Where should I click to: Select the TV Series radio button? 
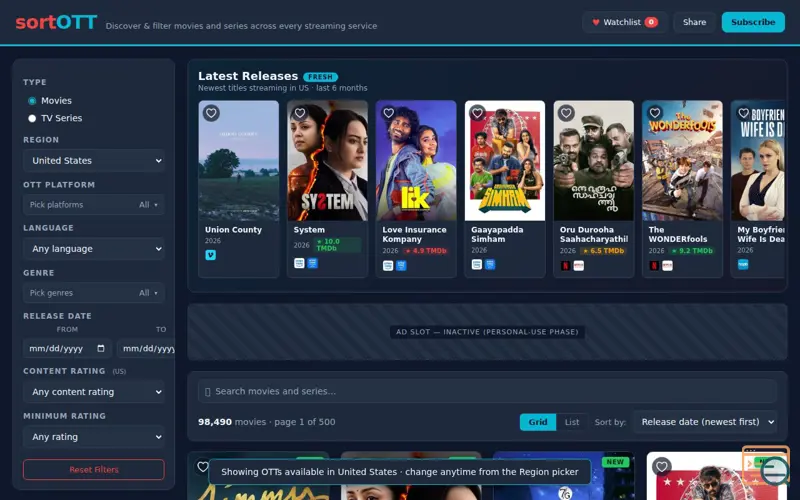point(32,118)
